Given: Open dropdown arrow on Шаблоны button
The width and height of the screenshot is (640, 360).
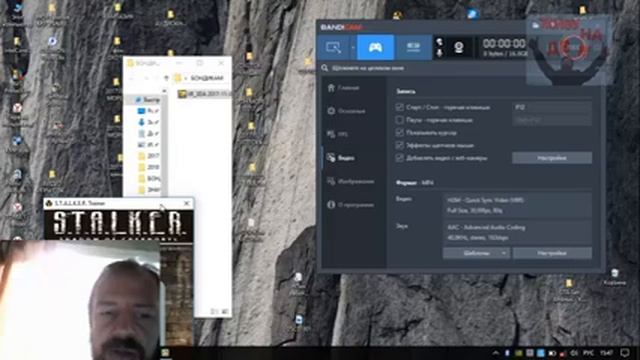Looking at the screenshot, I should 504,253.
